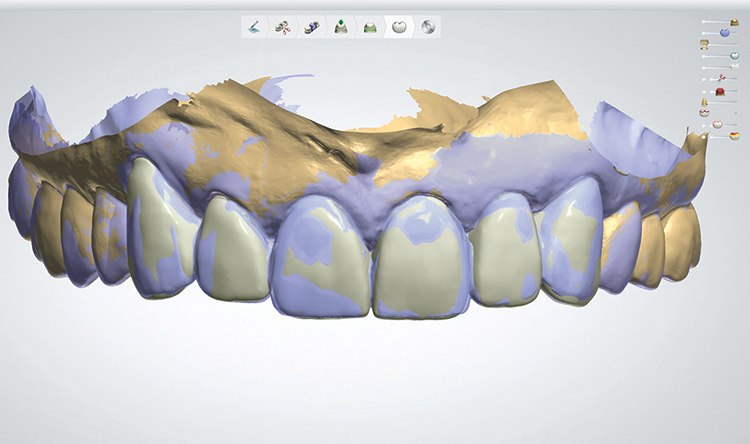Toggle the dot left of red-outlined tooth slider
Image resolution: width=750 pixels, height=444 pixels.
point(704,125)
